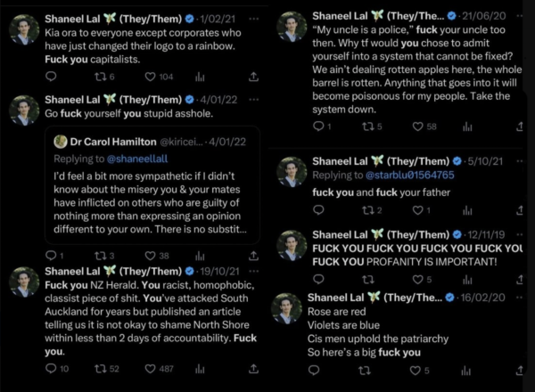Image resolution: width=535 pixels, height=392 pixels.
Task: Click the profile avatar on the 1/02/21 tweet
Action: 23,29
